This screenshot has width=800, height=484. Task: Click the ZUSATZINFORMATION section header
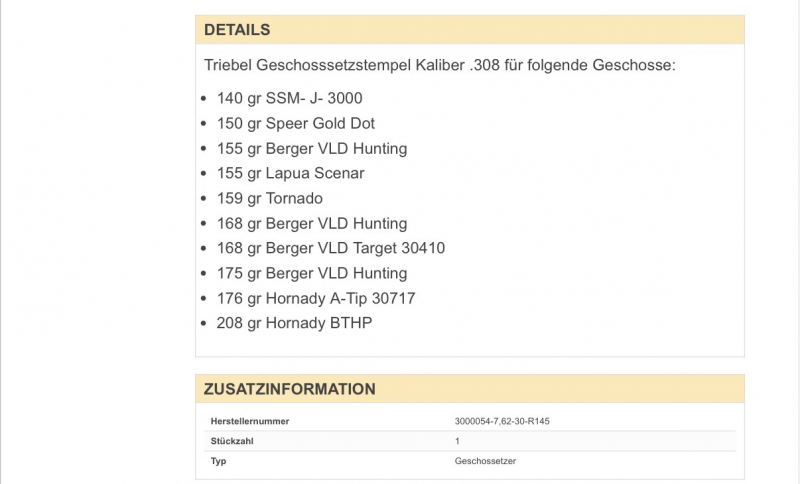(x=289, y=389)
